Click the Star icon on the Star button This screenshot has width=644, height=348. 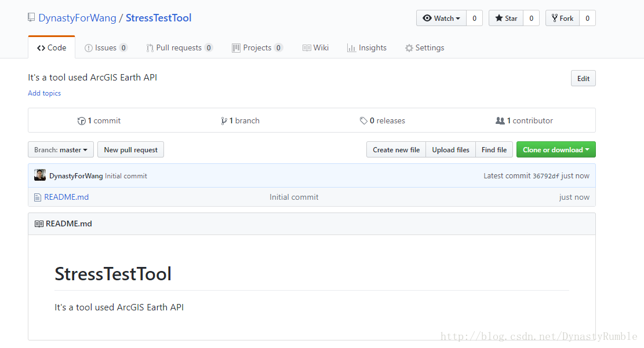499,18
